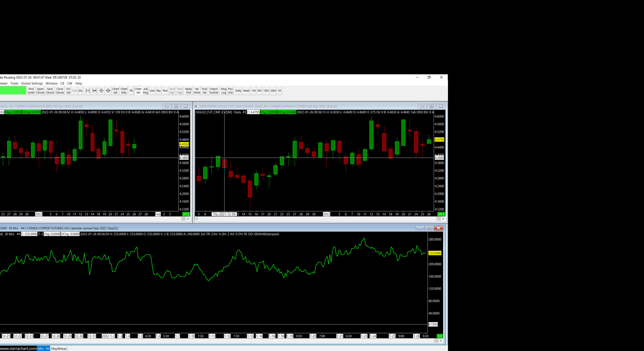Select the Ray drawing tool

pyautogui.click(x=158, y=91)
